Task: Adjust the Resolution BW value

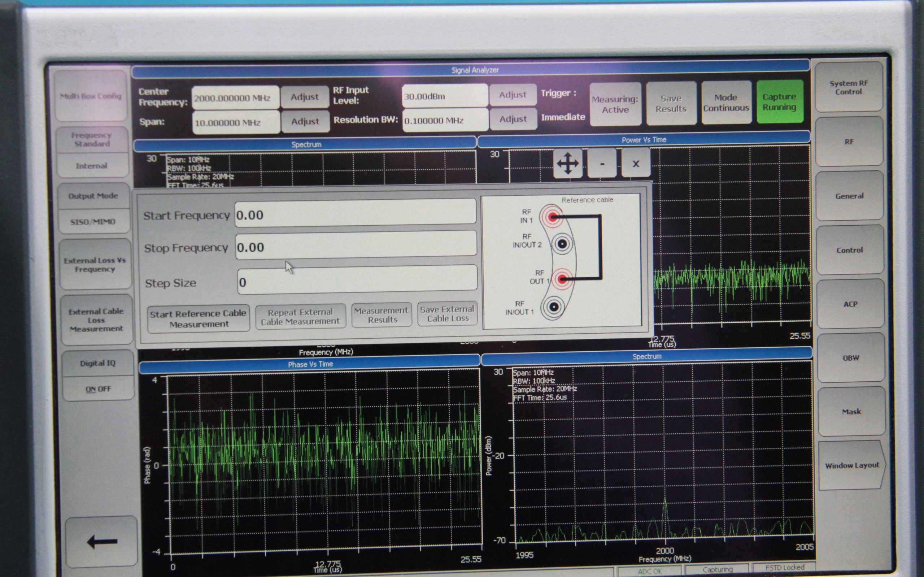Action: (513, 119)
